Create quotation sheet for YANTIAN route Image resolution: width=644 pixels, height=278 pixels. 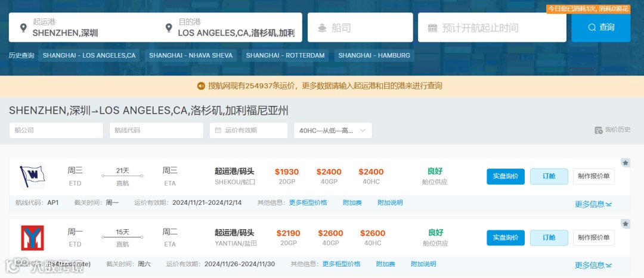(594, 238)
